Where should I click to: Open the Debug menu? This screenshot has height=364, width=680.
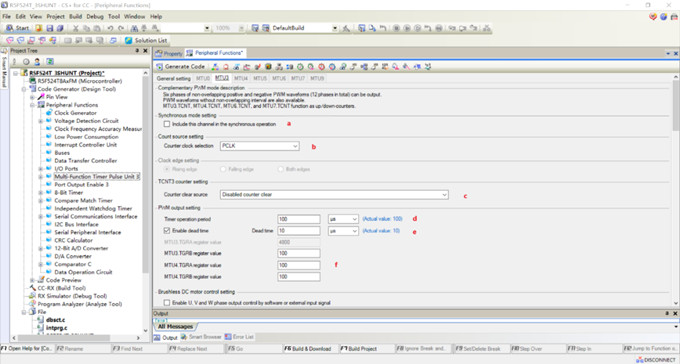pos(95,16)
